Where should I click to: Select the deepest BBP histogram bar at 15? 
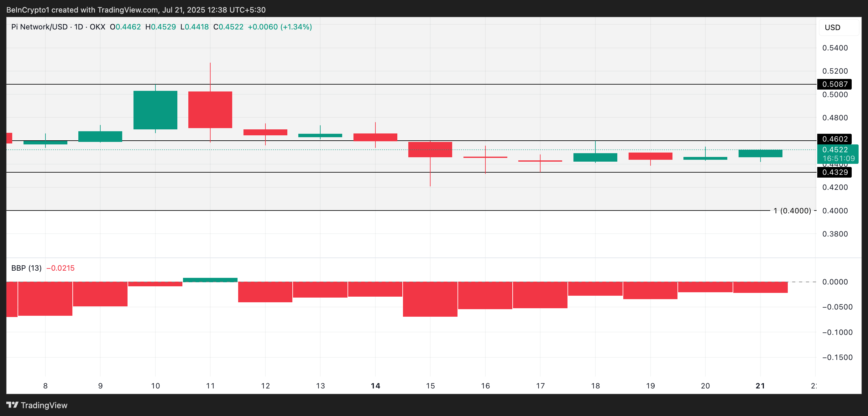click(430, 300)
